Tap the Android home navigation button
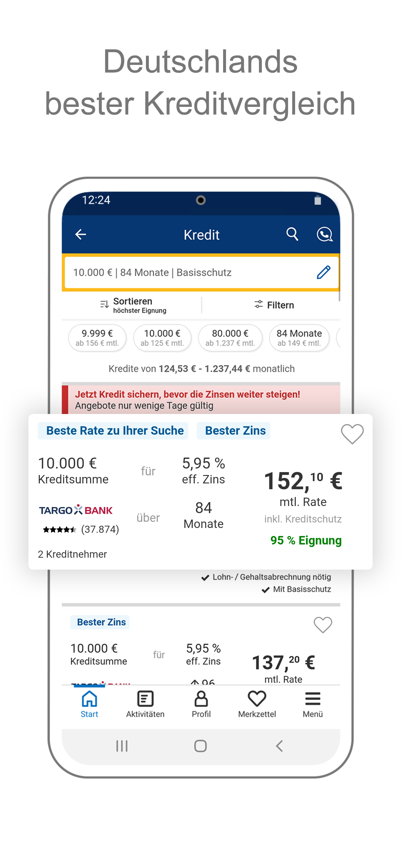 point(200,746)
